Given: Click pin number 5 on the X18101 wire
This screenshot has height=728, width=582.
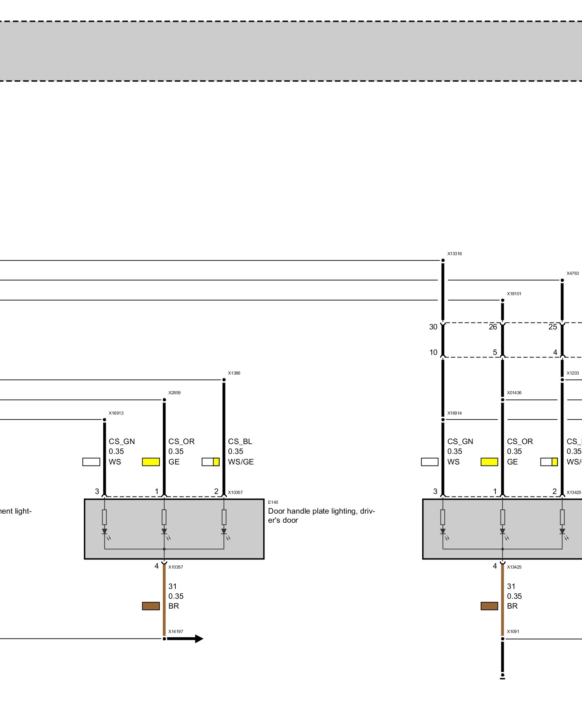Looking at the screenshot, I should point(495,352).
